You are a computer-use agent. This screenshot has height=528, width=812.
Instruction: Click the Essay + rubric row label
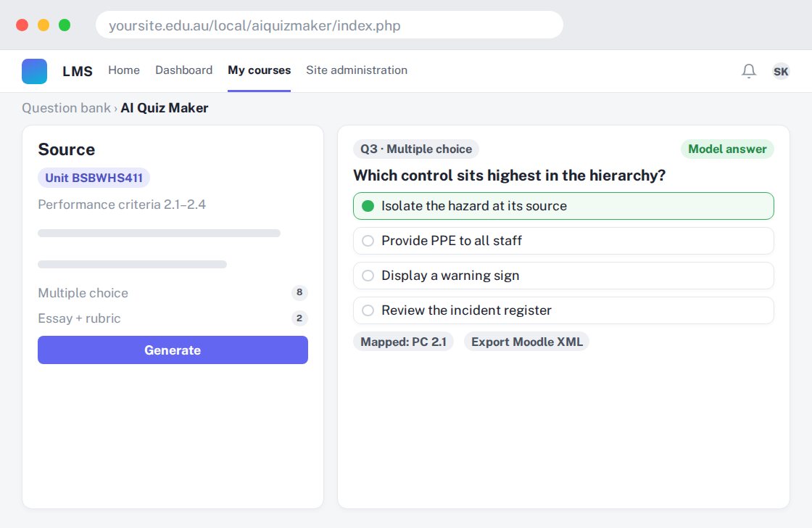click(79, 318)
